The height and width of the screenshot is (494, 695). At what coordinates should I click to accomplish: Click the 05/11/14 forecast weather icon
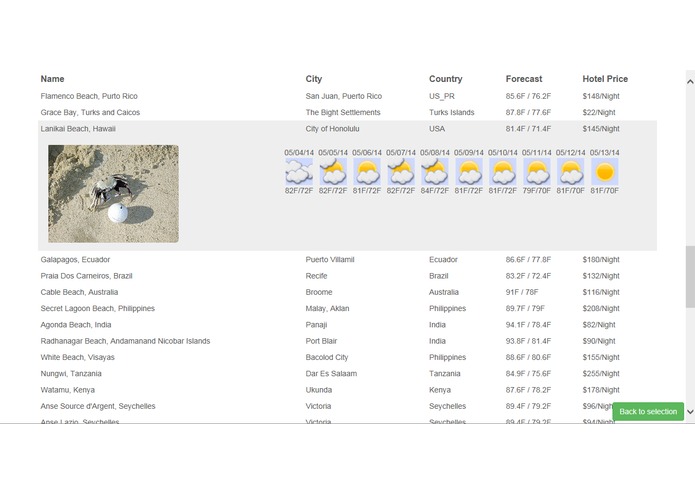coord(537,172)
